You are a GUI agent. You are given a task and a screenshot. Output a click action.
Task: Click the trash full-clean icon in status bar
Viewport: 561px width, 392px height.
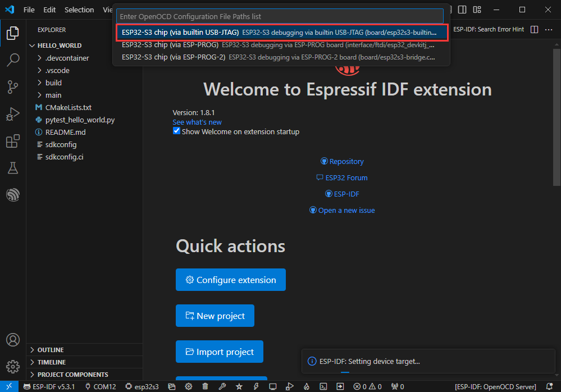(206, 386)
